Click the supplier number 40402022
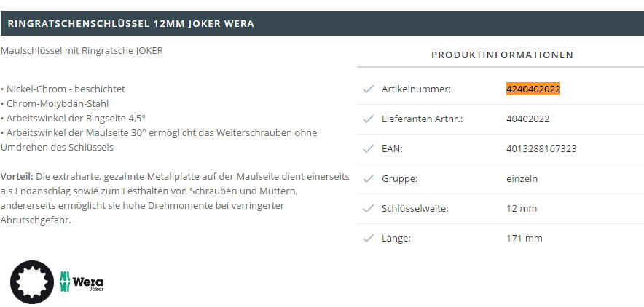The height and width of the screenshot is (307, 644). (x=527, y=119)
